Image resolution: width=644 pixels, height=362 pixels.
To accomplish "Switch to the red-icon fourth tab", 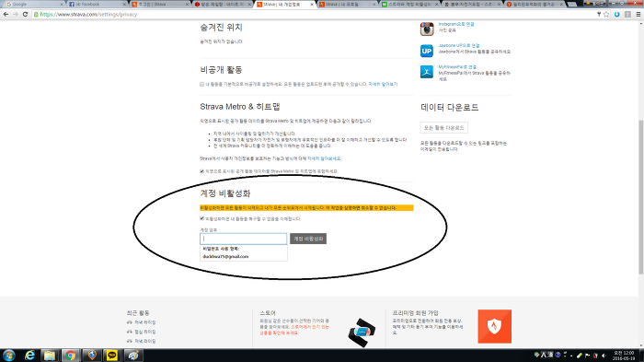I will pyautogui.click(x=223, y=4).
